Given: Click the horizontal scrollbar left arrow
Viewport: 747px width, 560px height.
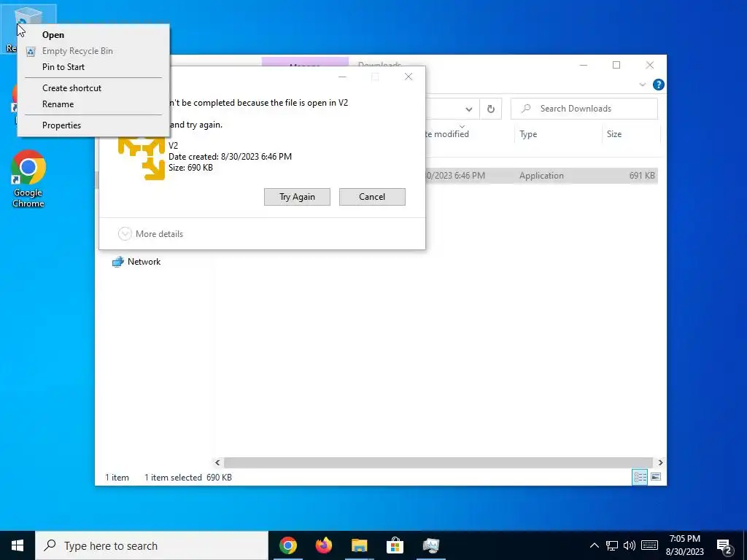Looking at the screenshot, I should click(217, 462).
